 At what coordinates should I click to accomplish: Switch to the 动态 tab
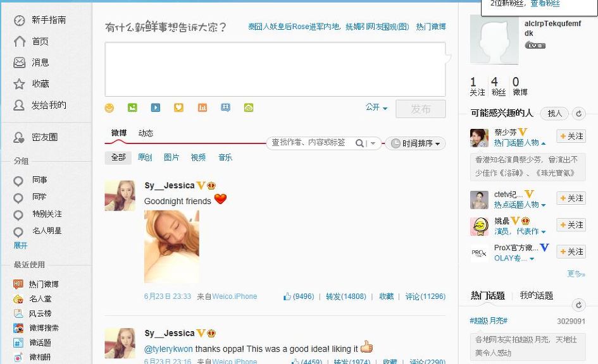[x=146, y=133]
